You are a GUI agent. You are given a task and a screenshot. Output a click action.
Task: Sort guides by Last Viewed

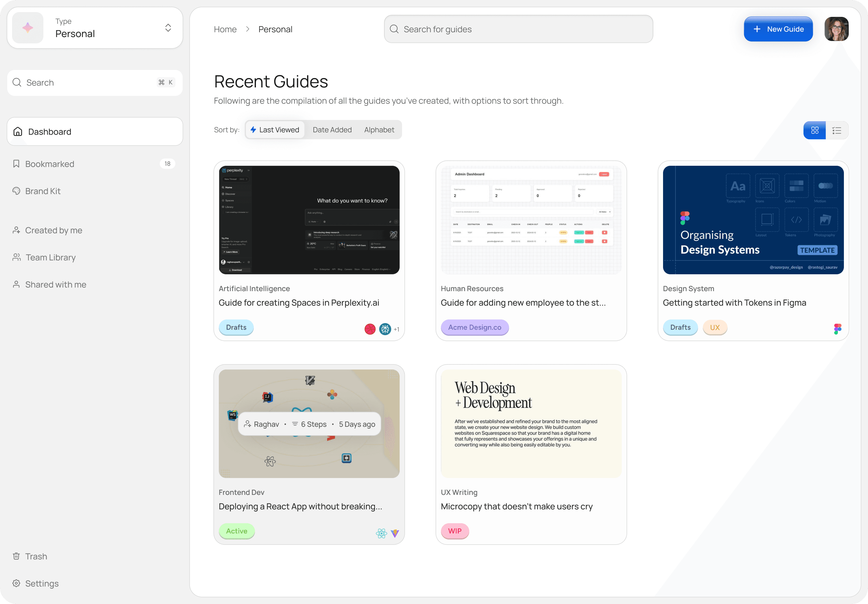(x=275, y=130)
